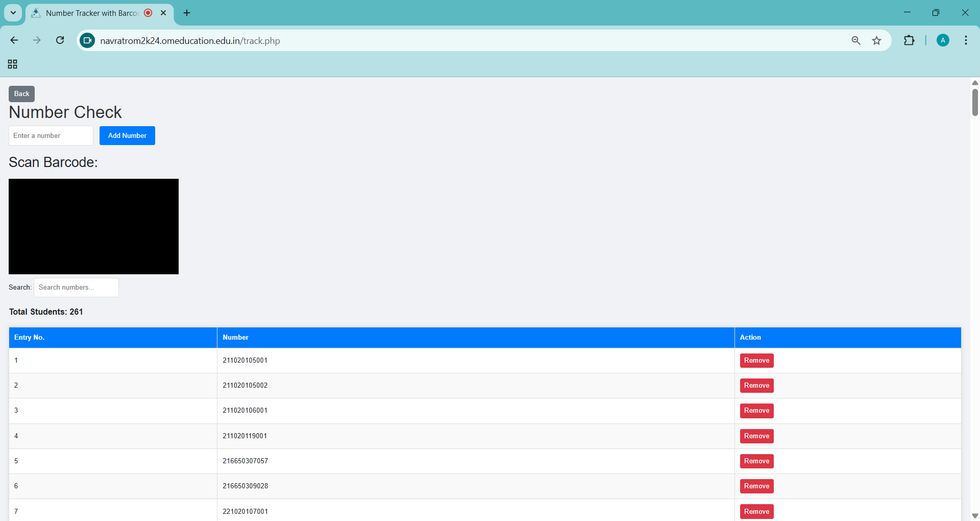This screenshot has width=980, height=521.
Task: Remove entry 211020105001
Action: pyautogui.click(x=756, y=361)
